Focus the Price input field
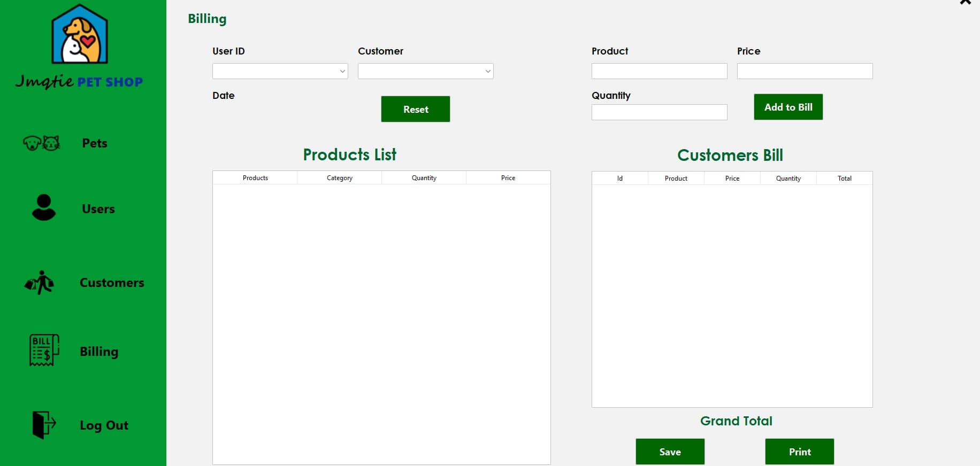This screenshot has height=466, width=980. 805,71
